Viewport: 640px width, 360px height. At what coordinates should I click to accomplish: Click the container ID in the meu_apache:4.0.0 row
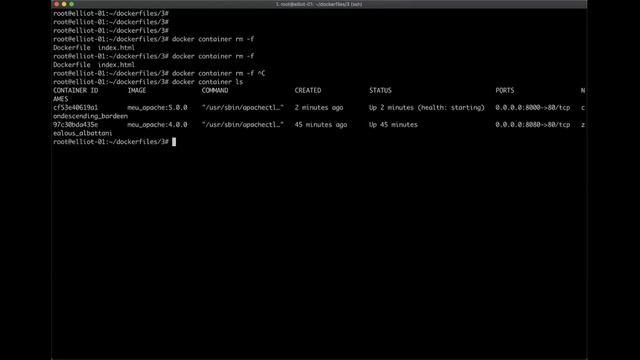76,125
